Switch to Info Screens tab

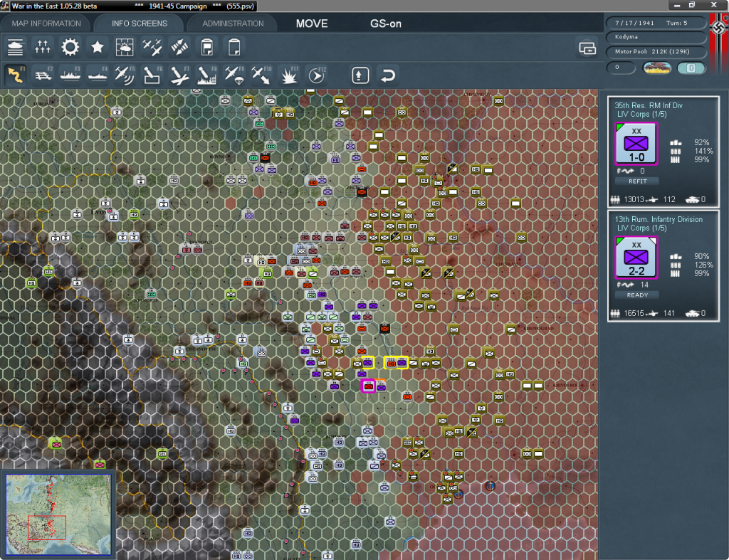coord(139,23)
